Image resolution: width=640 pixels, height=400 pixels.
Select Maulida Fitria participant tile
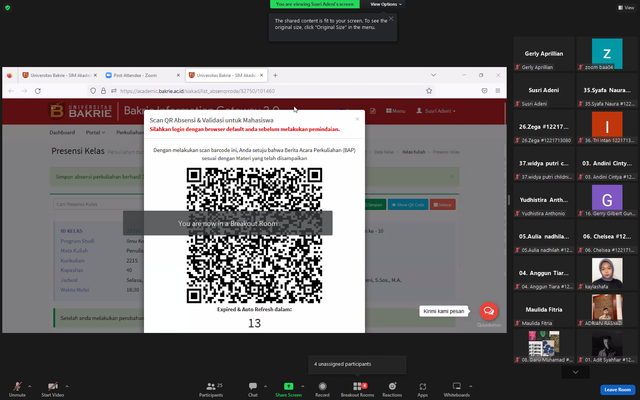(x=544, y=310)
